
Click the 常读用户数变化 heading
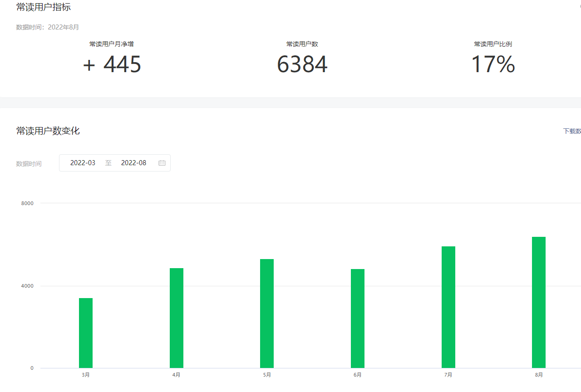[x=48, y=131]
